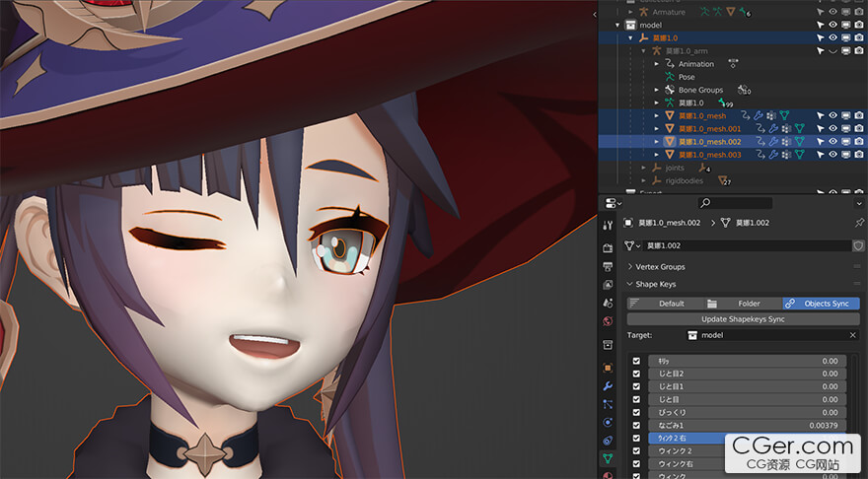Open the Output properties tab
868x479 pixels.
[x=608, y=266]
